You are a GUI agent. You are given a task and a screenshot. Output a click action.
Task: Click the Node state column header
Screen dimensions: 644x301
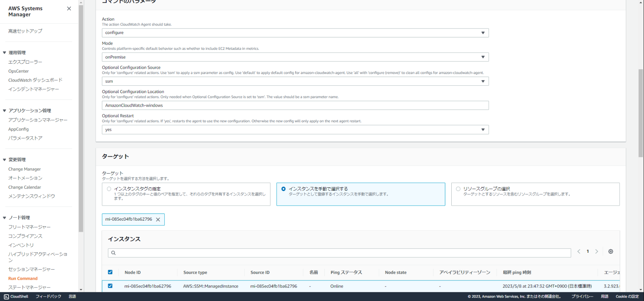point(396,273)
